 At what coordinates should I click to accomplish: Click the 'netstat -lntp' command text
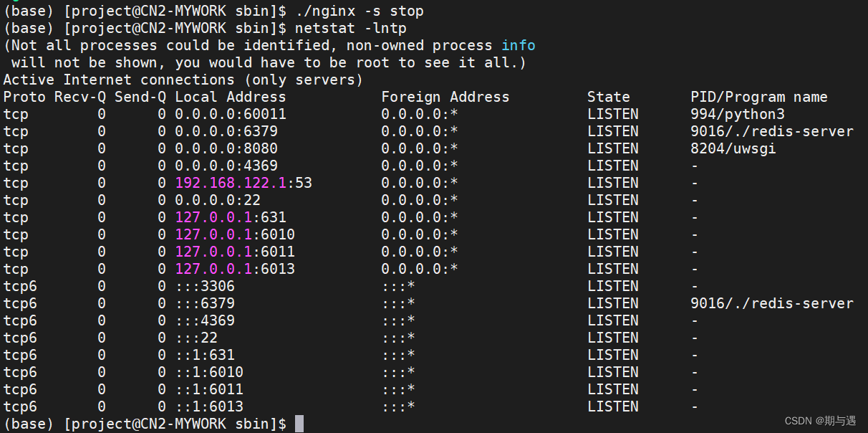[351, 29]
